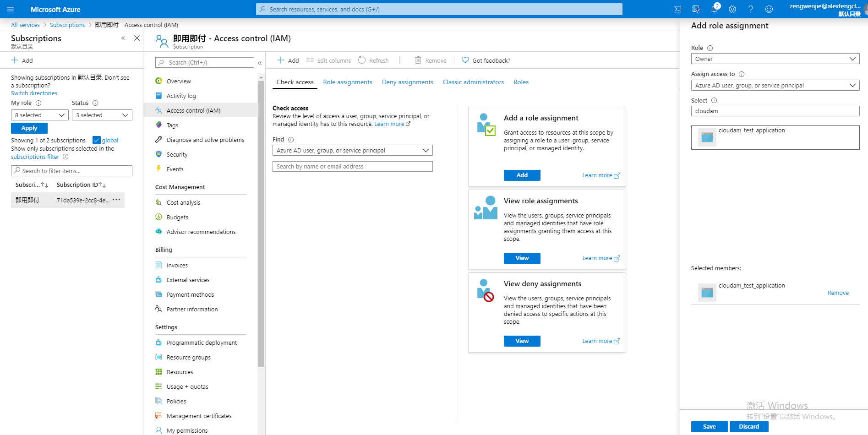Collapse the Subscriptions blade with double chevron
The width and height of the screenshot is (868, 435).
tap(123, 38)
